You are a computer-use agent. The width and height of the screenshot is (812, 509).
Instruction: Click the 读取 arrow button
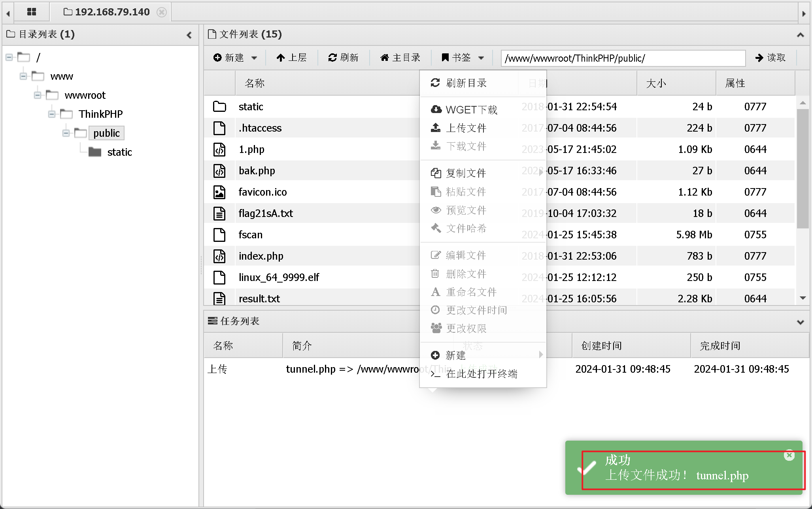(x=770, y=58)
